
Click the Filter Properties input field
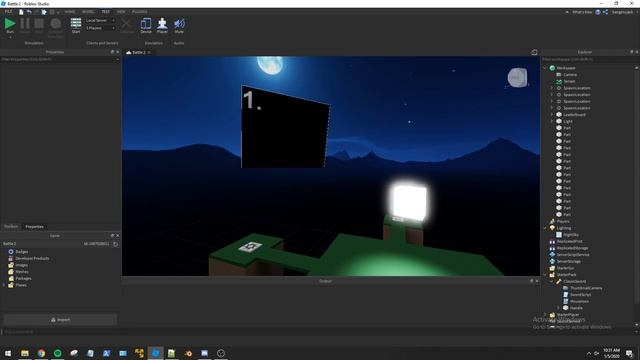click(x=60, y=59)
